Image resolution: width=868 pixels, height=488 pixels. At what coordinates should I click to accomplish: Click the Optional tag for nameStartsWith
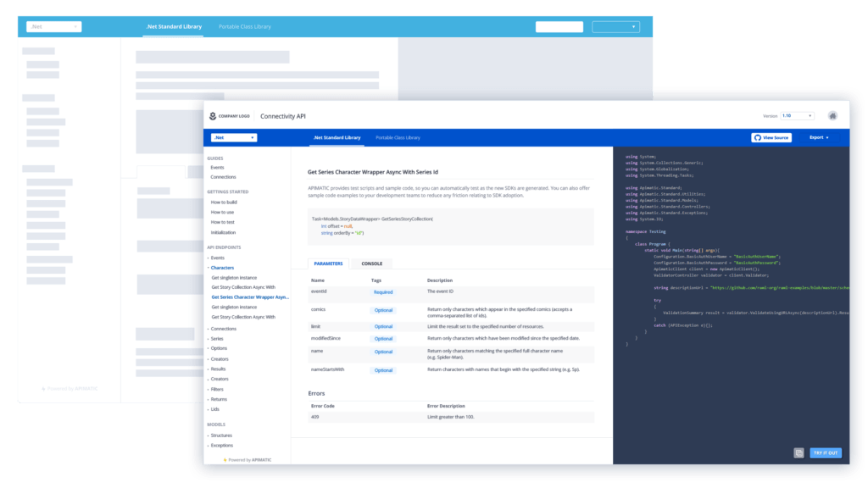383,370
